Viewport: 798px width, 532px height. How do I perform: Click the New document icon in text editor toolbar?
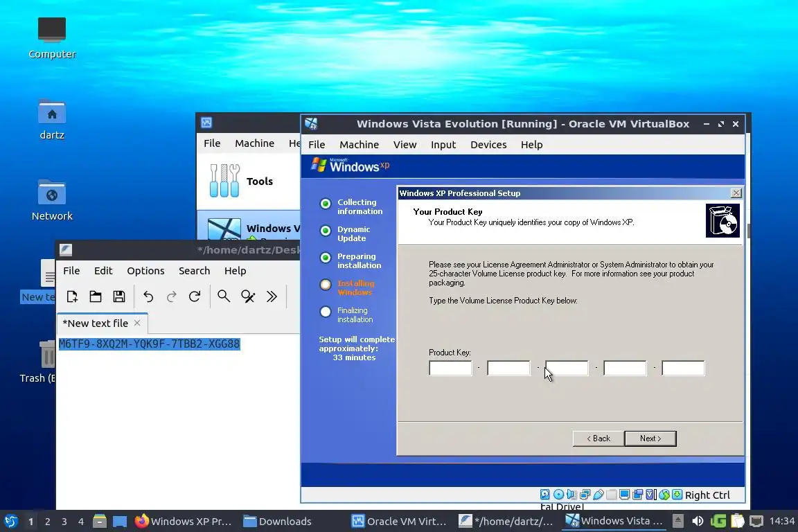click(x=72, y=296)
